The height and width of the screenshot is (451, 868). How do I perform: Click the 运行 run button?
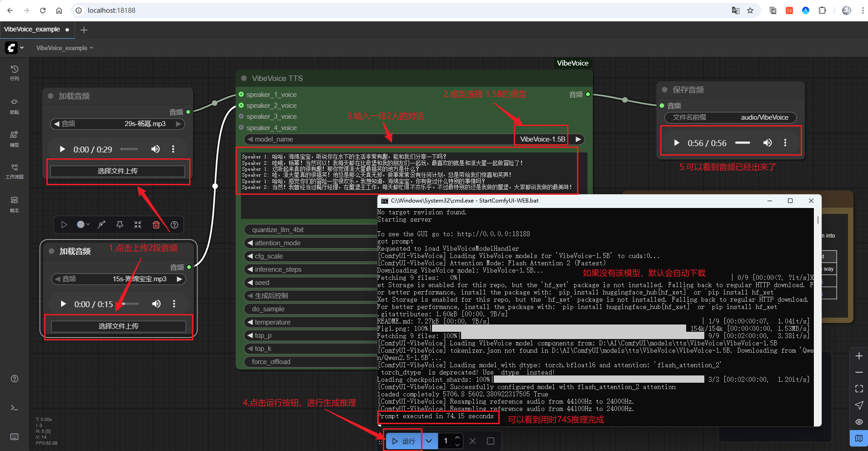coord(403,441)
